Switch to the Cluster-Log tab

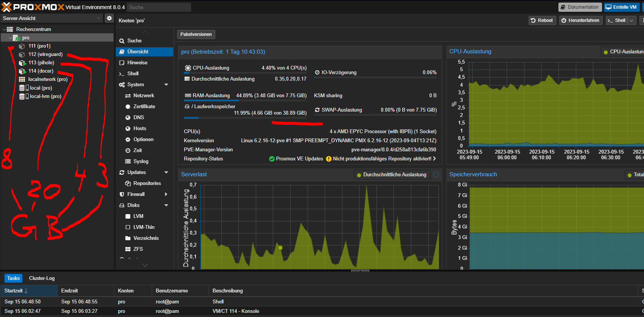pyautogui.click(x=42, y=278)
